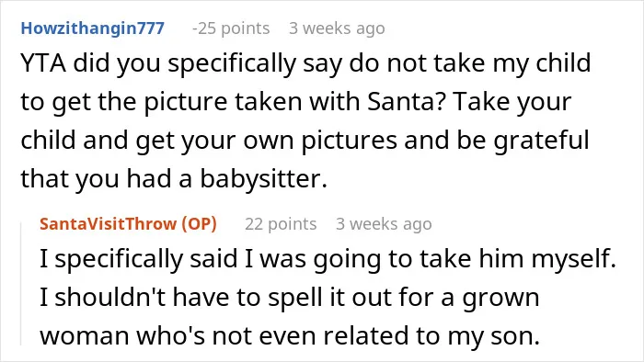Open the OP reply's 3 weeks ago timestamp
Image resolution: width=644 pixels, height=362 pixels.
click(384, 224)
